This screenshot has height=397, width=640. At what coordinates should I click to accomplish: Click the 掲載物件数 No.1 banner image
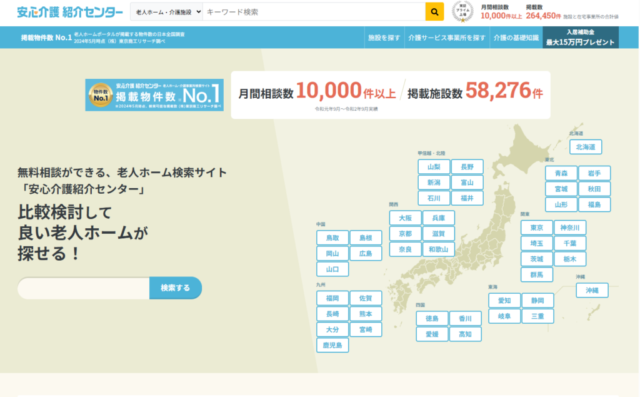tap(154, 95)
